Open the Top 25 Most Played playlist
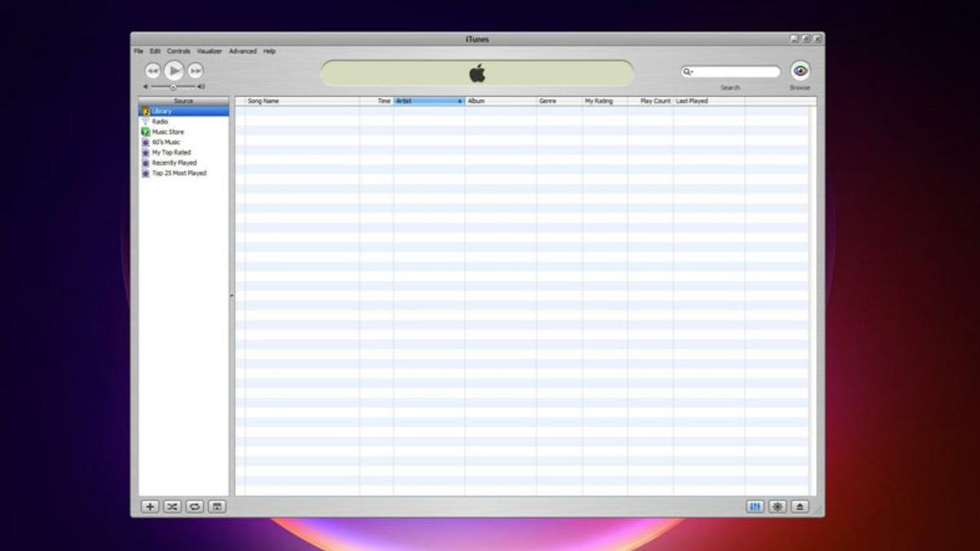The height and width of the screenshot is (551, 980). [x=179, y=173]
